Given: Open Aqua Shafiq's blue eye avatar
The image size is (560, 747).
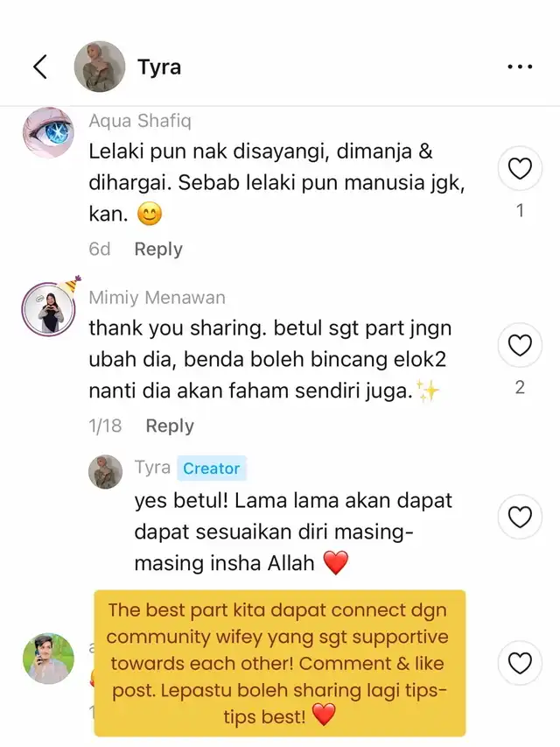Looking at the screenshot, I should 49,132.
